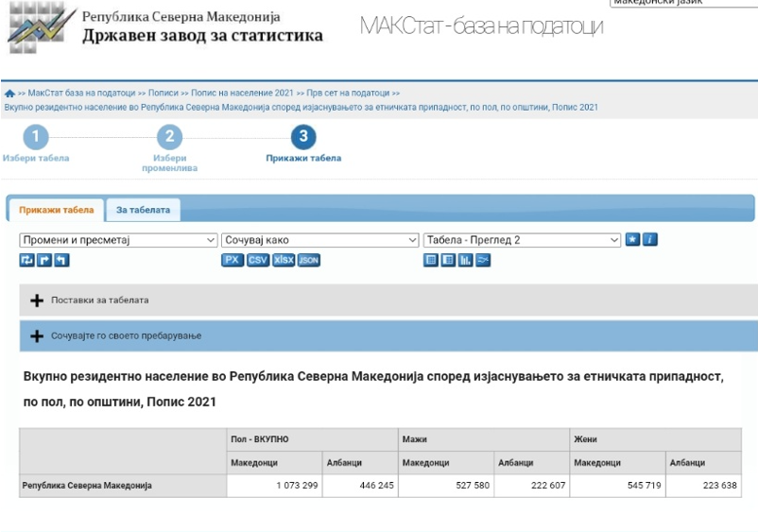Switch to 'За табелата' tab

click(x=143, y=210)
